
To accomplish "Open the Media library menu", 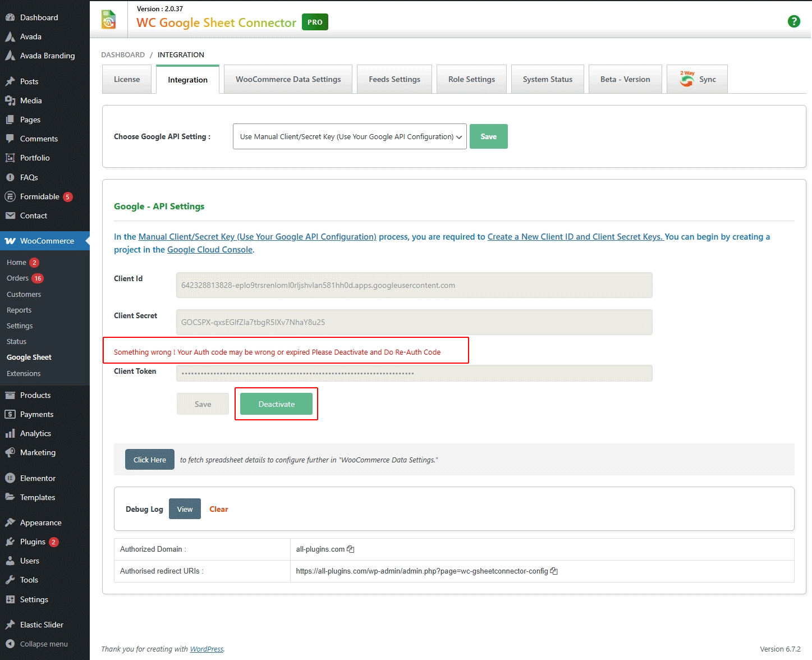I will point(31,100).
